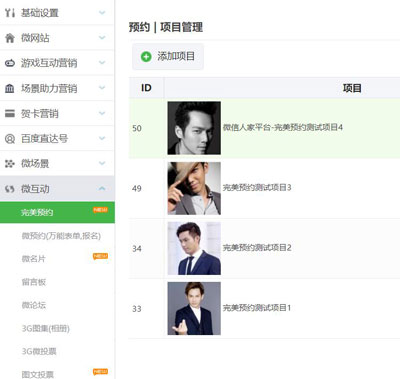The image size is (400, 379).
Task: Expand the 微网站 chevron
Action: 102,38
